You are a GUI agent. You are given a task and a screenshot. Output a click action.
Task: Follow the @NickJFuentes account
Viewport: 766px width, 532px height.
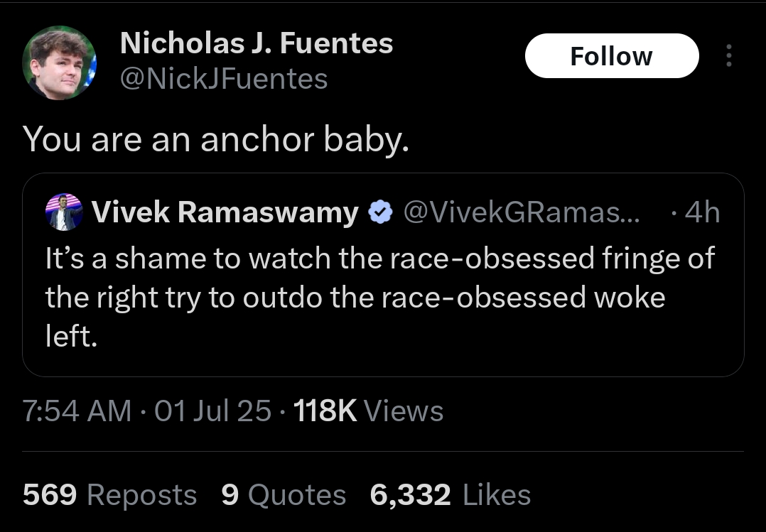tap(612, 55)
